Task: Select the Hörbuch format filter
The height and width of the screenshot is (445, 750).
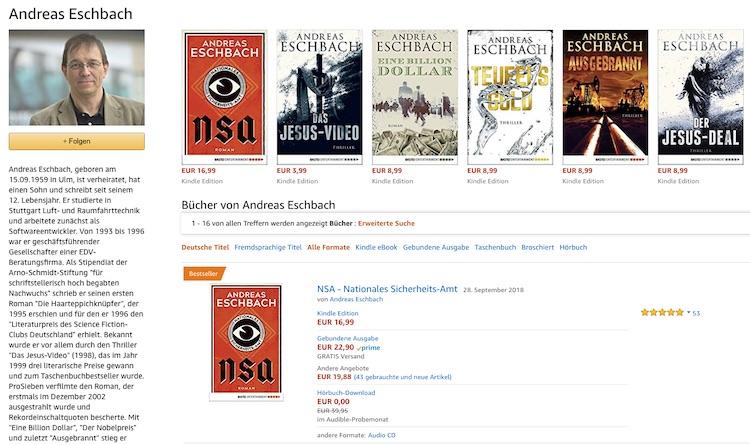Action: 573,247
